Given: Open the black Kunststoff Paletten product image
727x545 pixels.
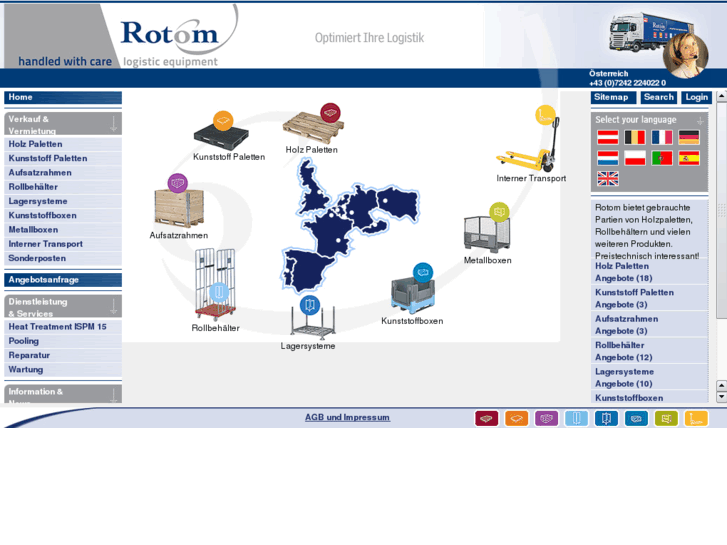Looking at the screenshot, I should (221, 137).
